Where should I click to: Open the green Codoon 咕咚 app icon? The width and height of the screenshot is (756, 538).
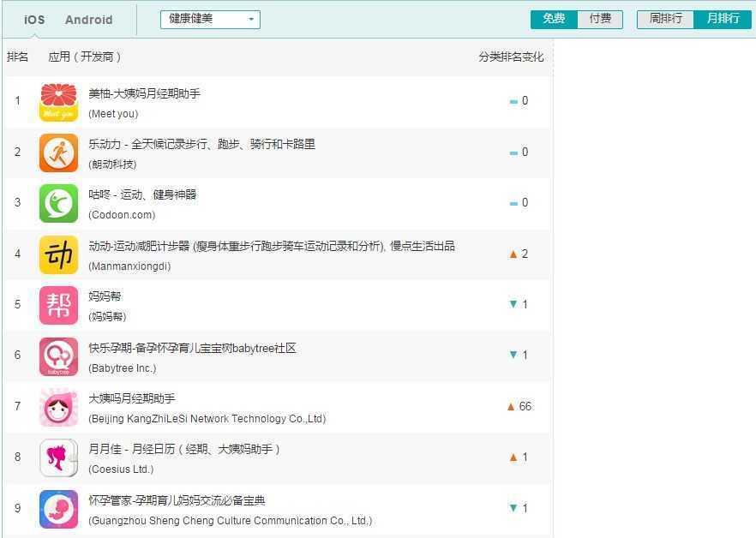[x=58, y=204]
